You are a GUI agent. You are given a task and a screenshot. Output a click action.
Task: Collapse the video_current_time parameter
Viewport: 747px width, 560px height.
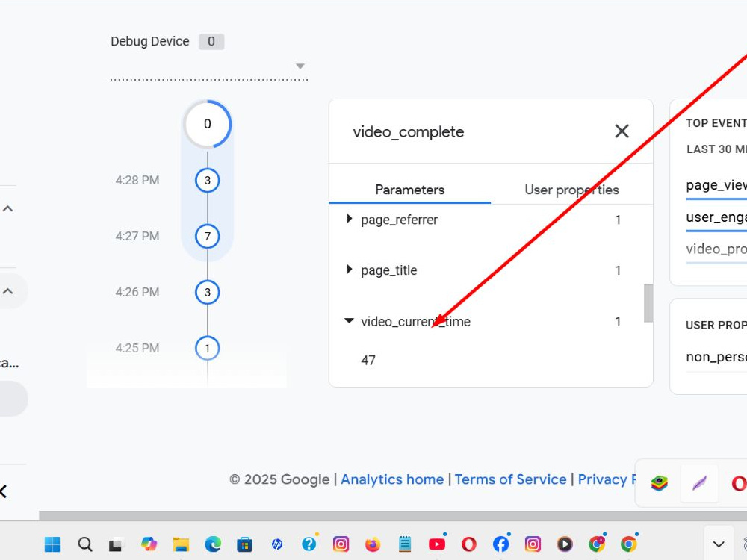[x=349, y=321]
